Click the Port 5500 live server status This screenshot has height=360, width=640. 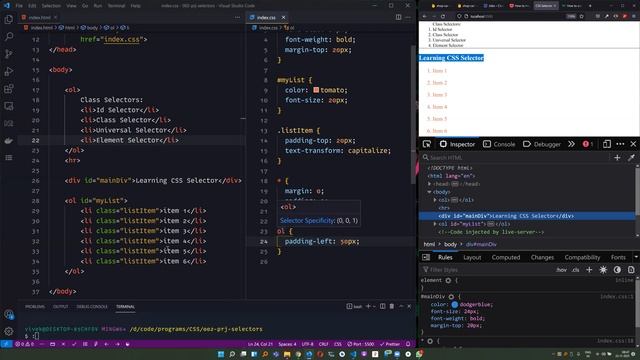click(360, 344)
